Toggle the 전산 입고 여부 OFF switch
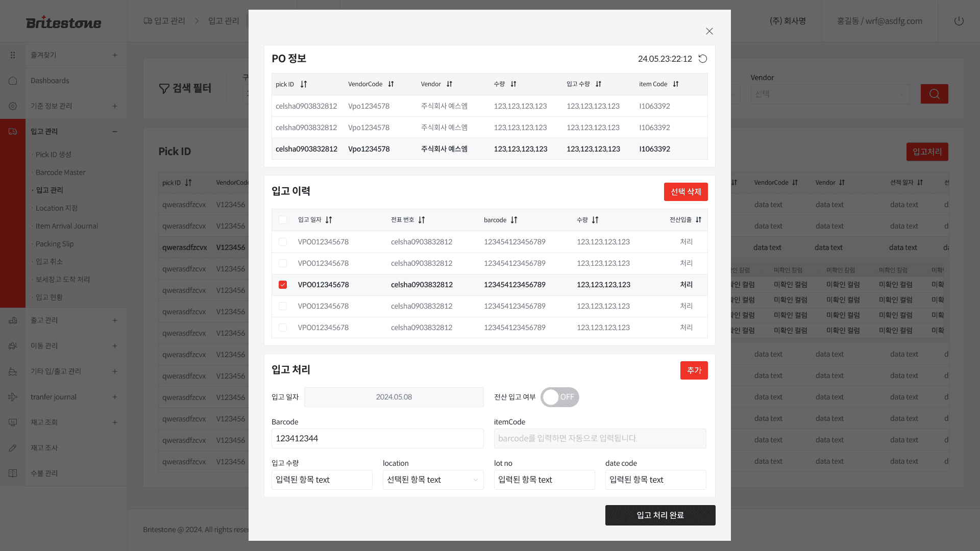Image resolution: width=980 pixels, height=551 pixels. point(560,397)
